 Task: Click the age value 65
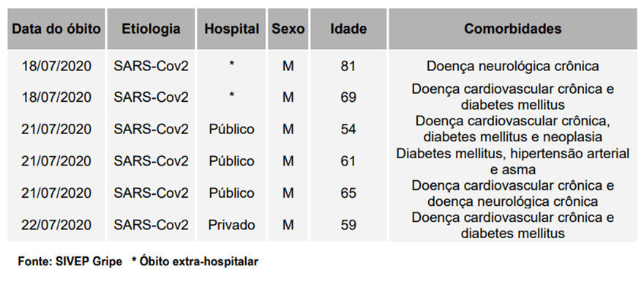coord(348,193)
